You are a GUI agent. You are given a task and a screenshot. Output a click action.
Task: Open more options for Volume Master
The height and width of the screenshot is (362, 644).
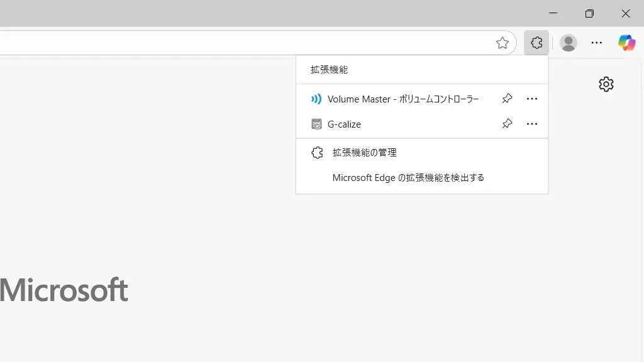pyautogui.click(x=532, y=99)
